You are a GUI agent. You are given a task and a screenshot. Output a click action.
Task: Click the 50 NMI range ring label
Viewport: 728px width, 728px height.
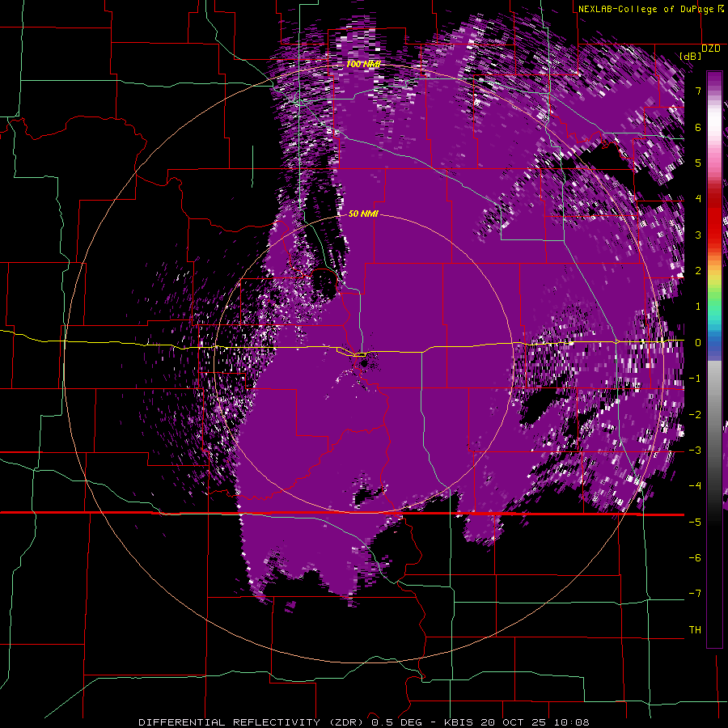point(363,214)
